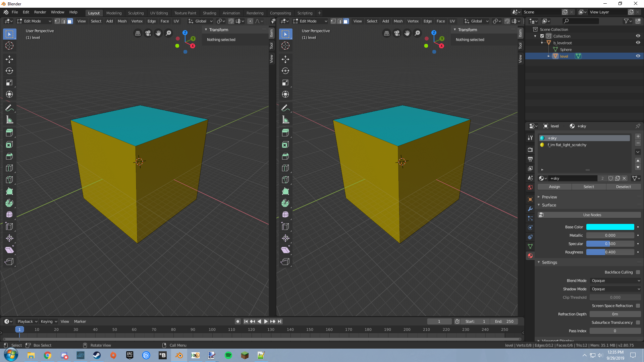Expand the Preview panel
Image resolution: width=644 pixels, height=362 pixels.
(549, 197)
